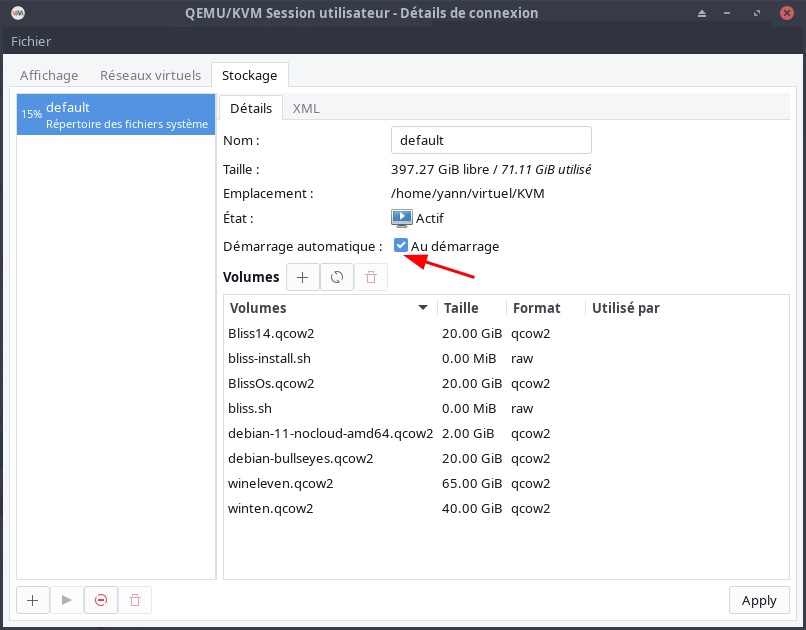
Task: Open the Affichage tab
Action: pos(49,75)
